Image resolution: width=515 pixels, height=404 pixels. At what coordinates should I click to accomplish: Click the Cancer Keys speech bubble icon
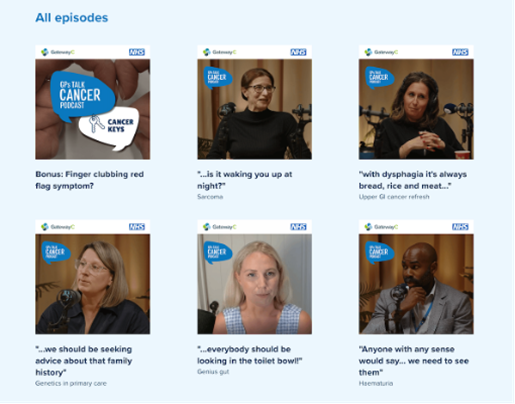pos(109,128)
